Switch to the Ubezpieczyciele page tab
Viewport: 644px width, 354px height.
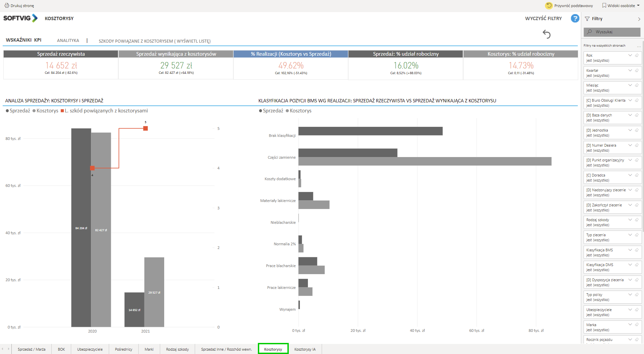(90, 349)
